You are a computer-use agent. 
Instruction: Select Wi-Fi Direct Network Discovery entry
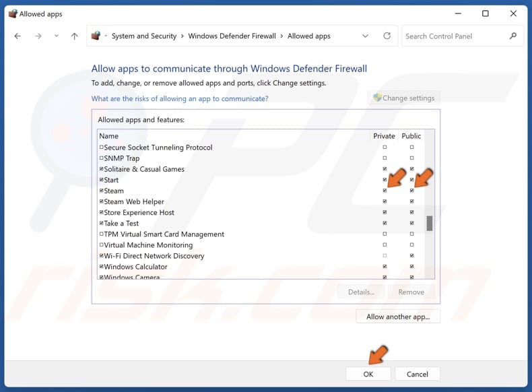(x=261, y=256)
